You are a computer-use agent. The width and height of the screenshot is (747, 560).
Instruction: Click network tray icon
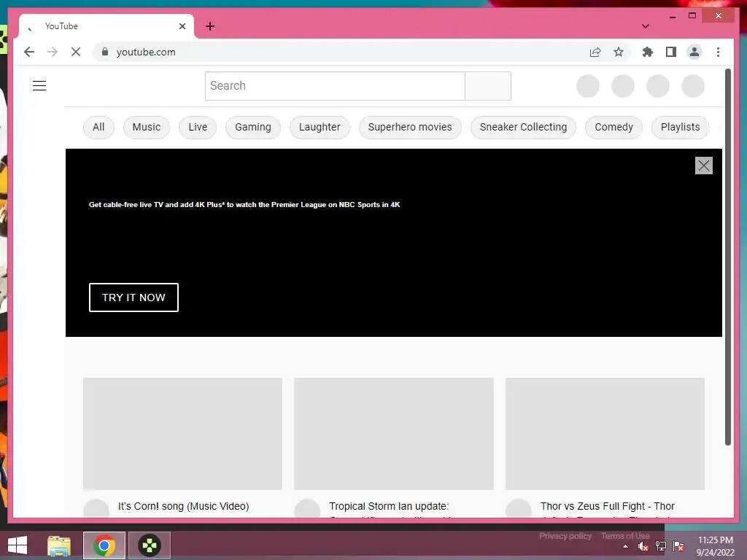point(661,546)
